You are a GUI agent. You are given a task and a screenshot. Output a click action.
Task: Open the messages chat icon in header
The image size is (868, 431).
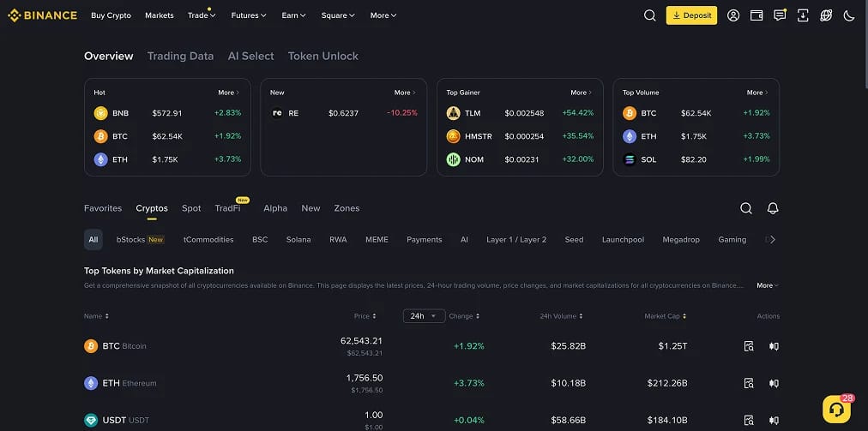click(x=780, y=15)
